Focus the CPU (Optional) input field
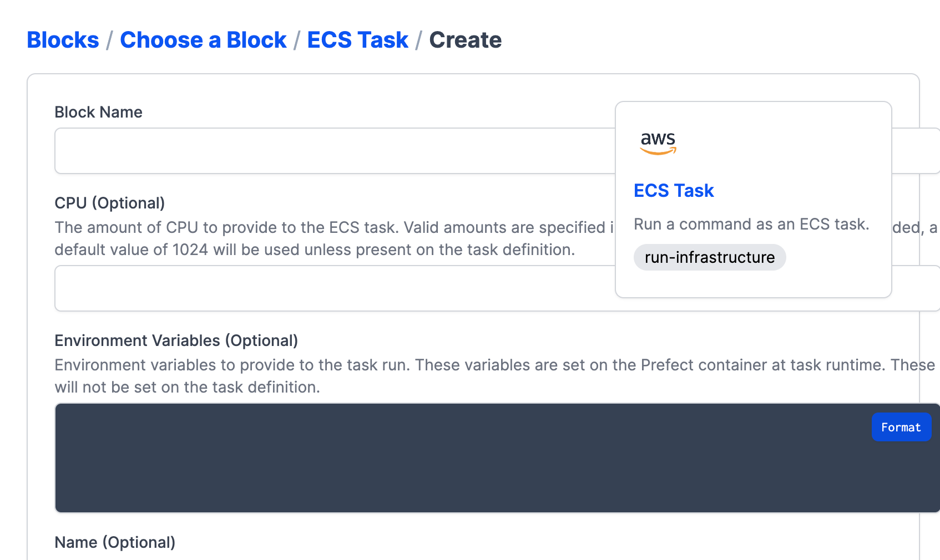 (333, 288)
